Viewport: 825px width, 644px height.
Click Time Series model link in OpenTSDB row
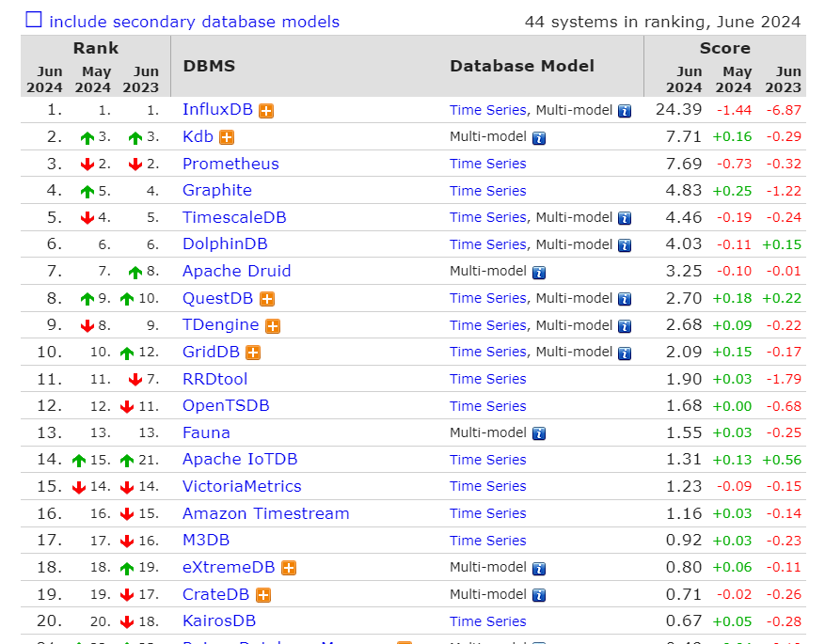click(x=487, y=406)
